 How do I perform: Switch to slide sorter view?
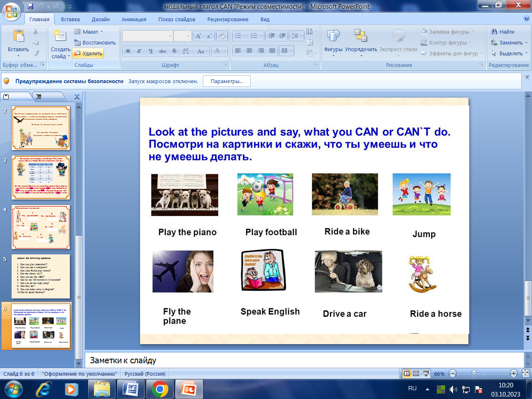[416, 374]
